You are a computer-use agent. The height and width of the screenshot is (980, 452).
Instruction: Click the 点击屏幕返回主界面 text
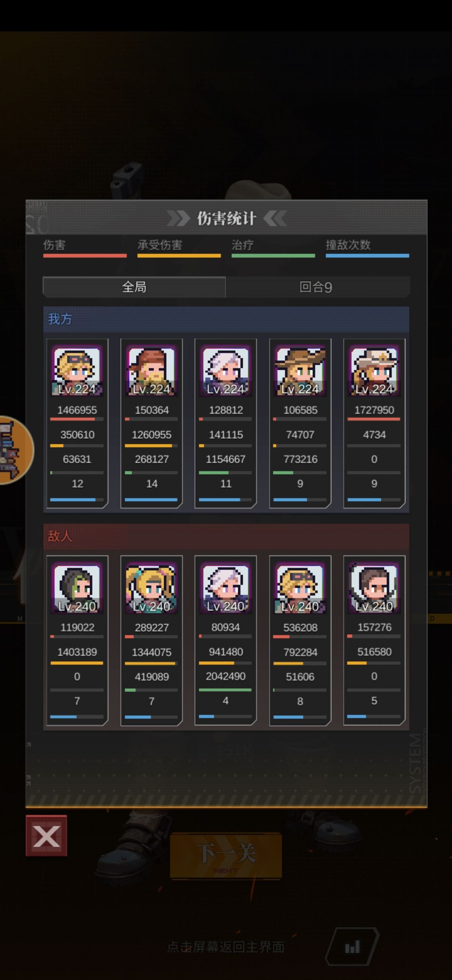coord(226,947)
